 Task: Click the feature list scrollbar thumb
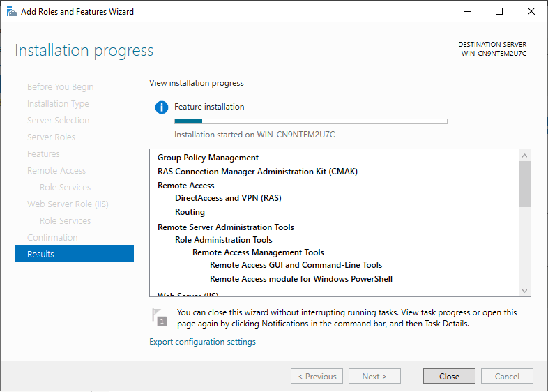pos(525,185)
